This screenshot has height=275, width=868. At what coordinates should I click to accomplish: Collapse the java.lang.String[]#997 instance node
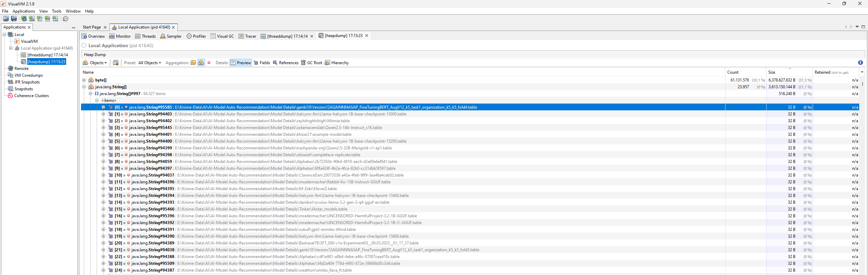tap(91, 94)
